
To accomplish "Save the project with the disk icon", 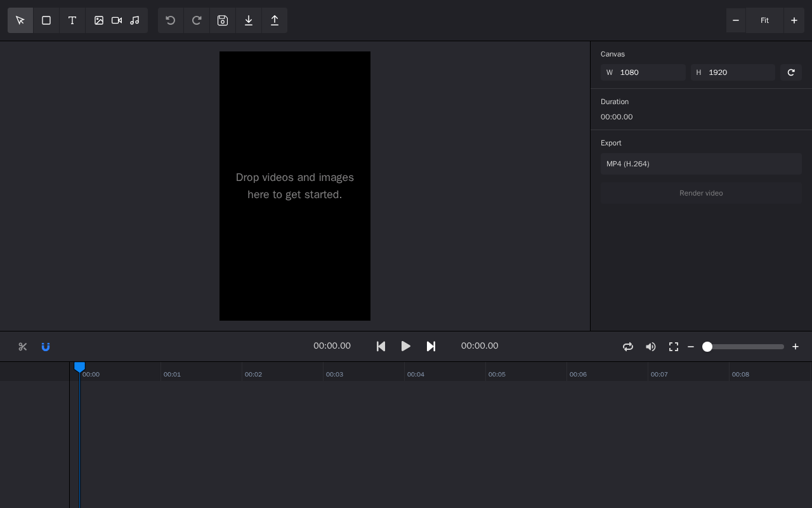I will tap(223, 20).
